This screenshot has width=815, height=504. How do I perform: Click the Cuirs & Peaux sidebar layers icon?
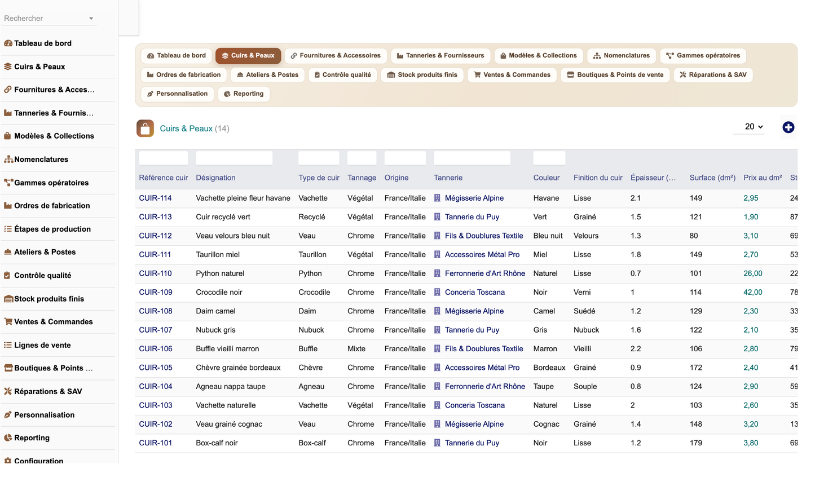(x=8, y=67)
